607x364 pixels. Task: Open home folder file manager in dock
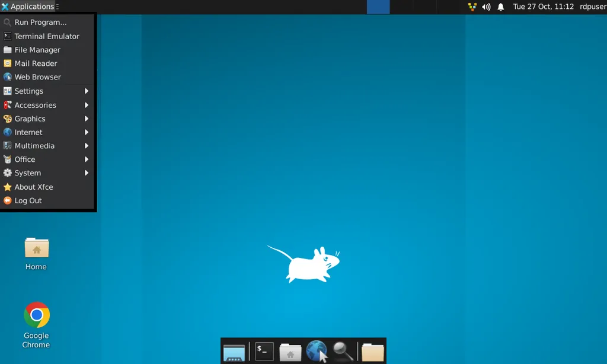point(290,352)
